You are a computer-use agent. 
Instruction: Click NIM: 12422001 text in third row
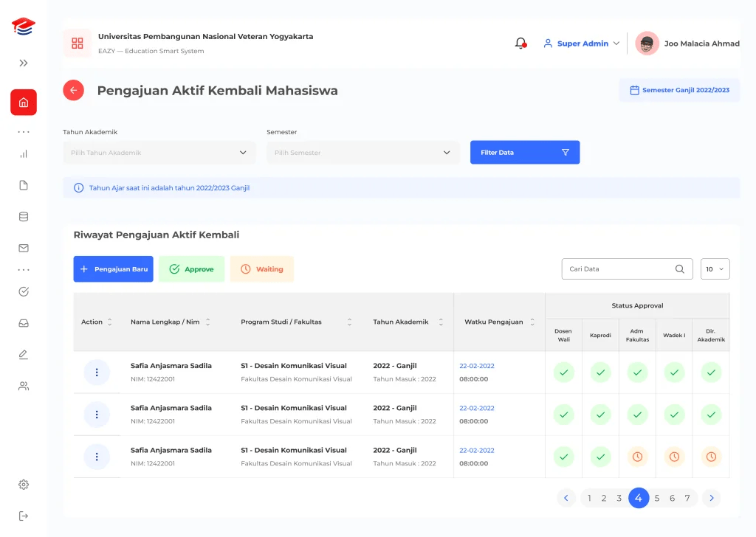click(x=153, y=463)
